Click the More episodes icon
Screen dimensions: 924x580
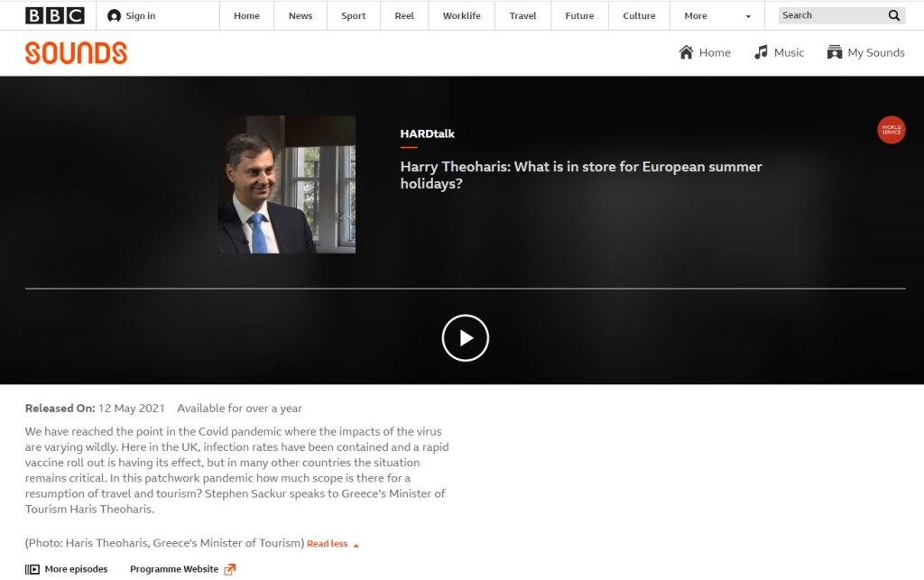coord(32,569)
